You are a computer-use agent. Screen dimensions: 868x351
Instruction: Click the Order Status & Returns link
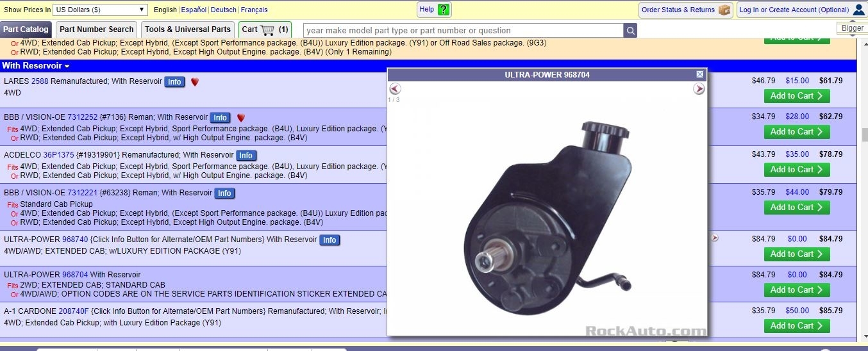(x=678, y=10)
